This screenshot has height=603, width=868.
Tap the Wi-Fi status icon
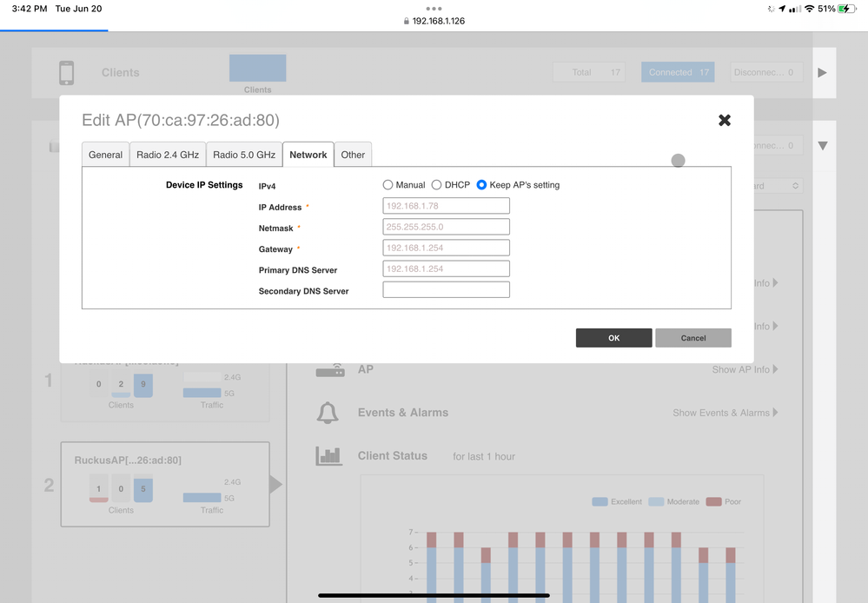click(x=809, y=9)
